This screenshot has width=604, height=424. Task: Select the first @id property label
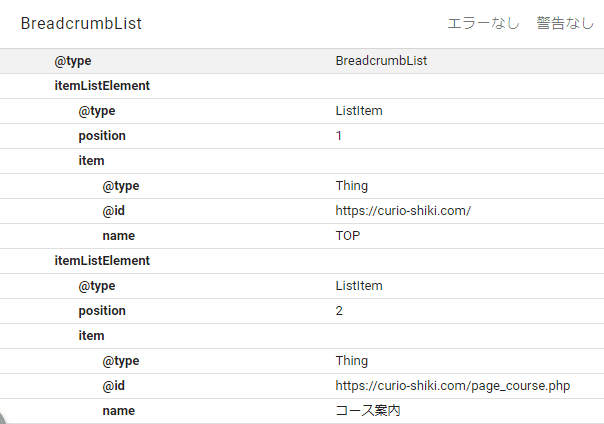click(x=114, y=211)
